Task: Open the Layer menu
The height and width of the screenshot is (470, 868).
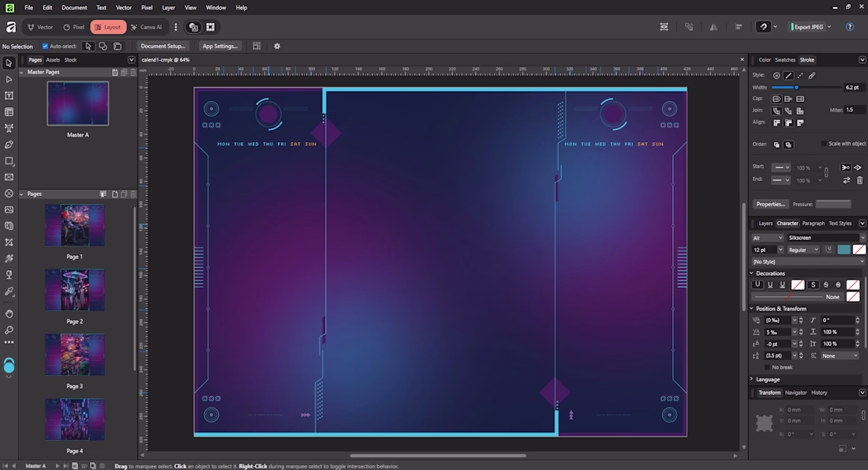Action: point(168,8)
